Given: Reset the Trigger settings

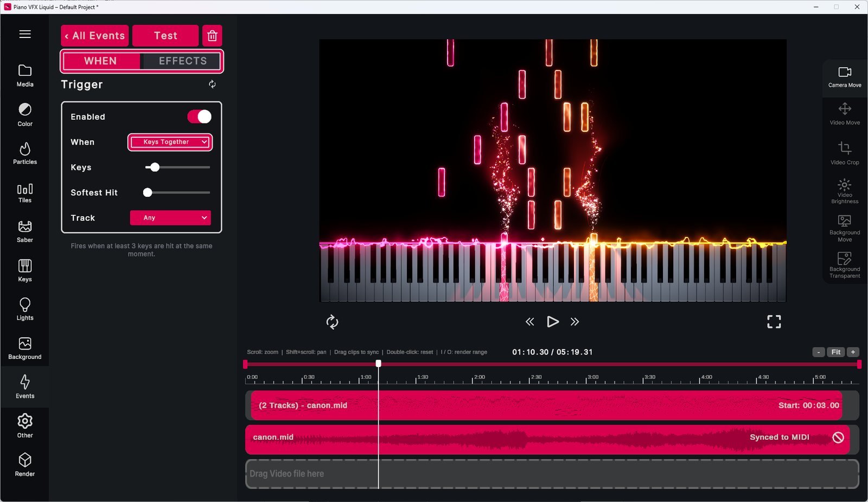Looking at the screenshot, I should pyautogui.click(x=212, y=84).
